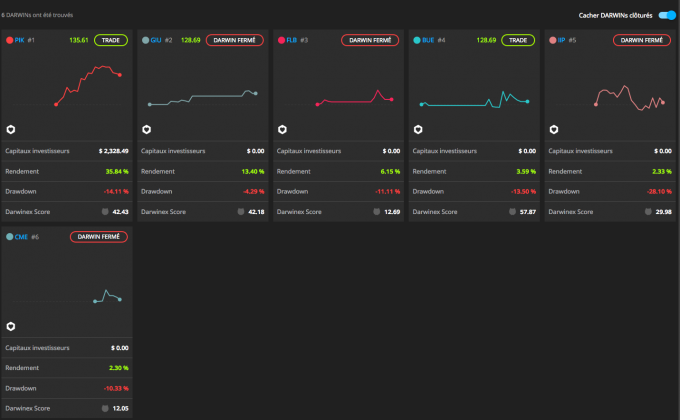The width and height of the screenshot is (680, 420).
Task: Click PIK quote value 135.61
Action: click(x=78, y=40)
